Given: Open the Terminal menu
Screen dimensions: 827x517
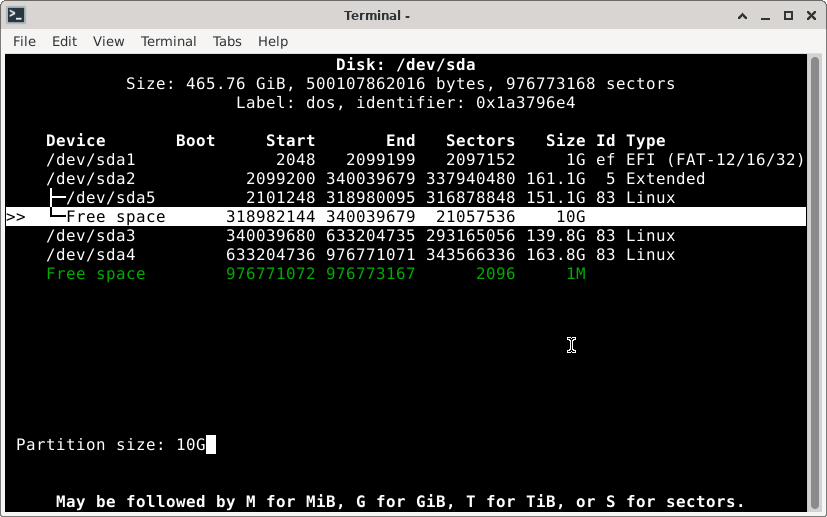Looking at the screenshot, I should (168, 41).
